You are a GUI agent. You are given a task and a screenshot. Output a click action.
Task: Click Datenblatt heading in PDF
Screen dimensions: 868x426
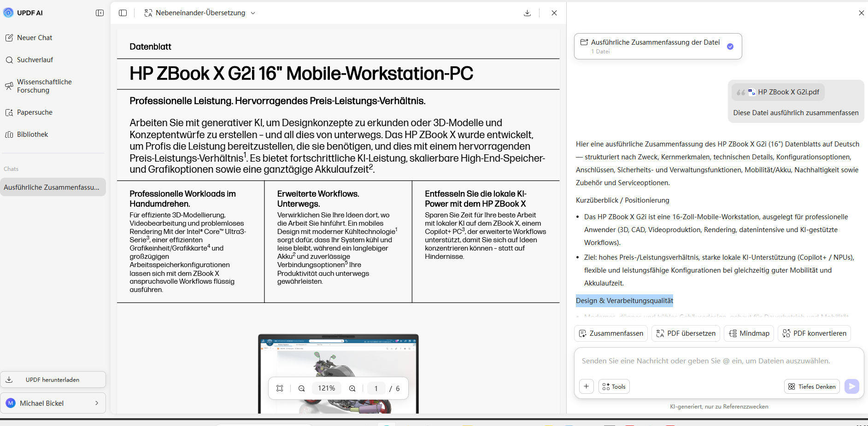[150, 47]
